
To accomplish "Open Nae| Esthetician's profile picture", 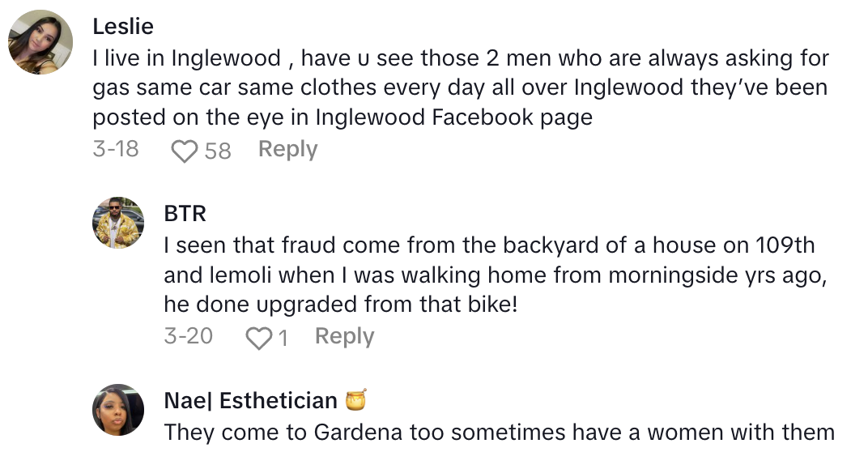I will (x=118, y=409).
